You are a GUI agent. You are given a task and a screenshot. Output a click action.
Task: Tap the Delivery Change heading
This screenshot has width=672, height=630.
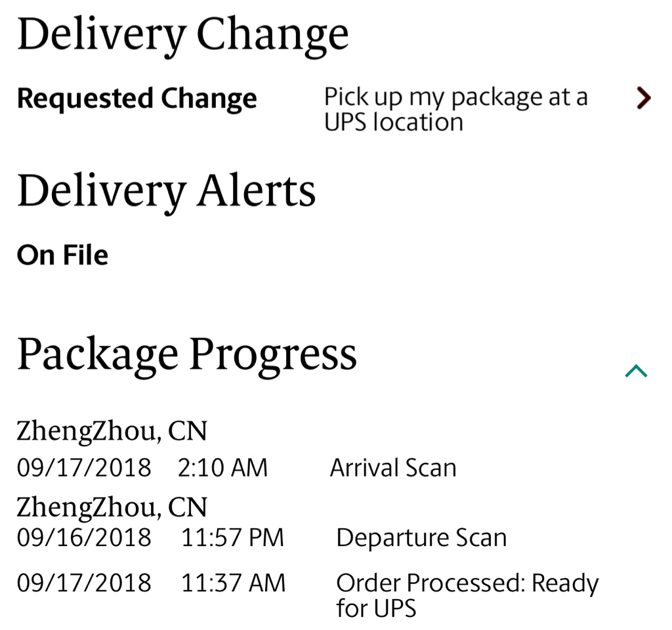click(x=182, y=34)
